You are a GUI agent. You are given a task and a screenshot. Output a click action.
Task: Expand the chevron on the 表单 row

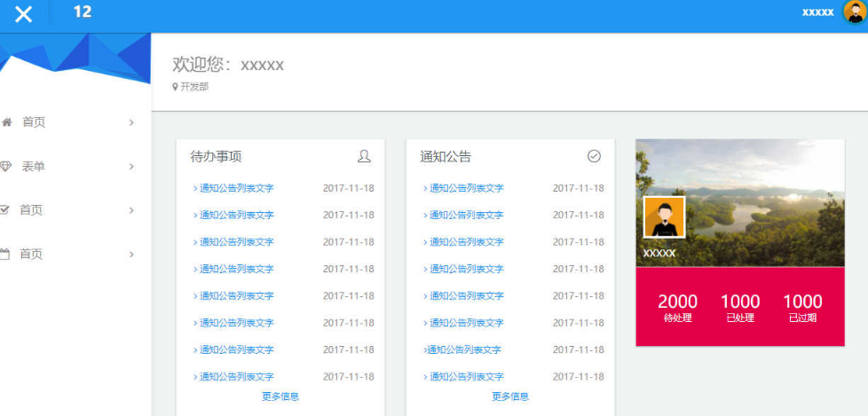[x=131, y=167]
